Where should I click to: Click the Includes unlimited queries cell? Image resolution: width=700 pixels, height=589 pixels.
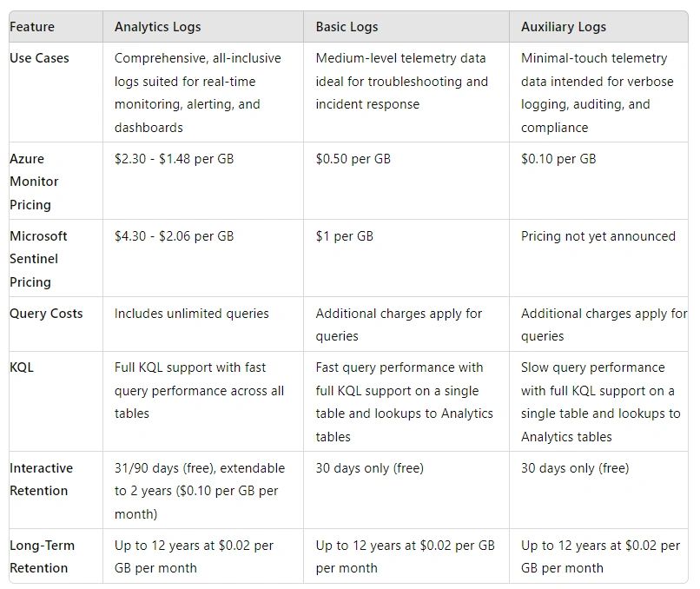click(x=191, y=314)
